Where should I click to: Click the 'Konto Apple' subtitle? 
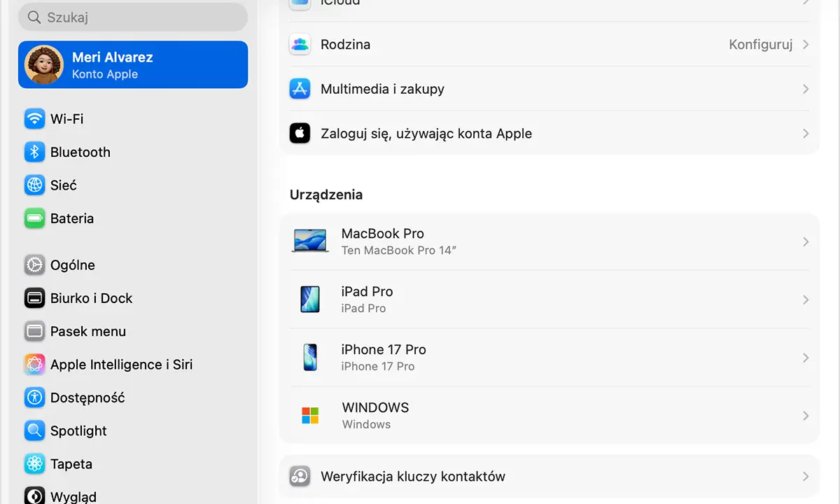click(x=105, y=74)
